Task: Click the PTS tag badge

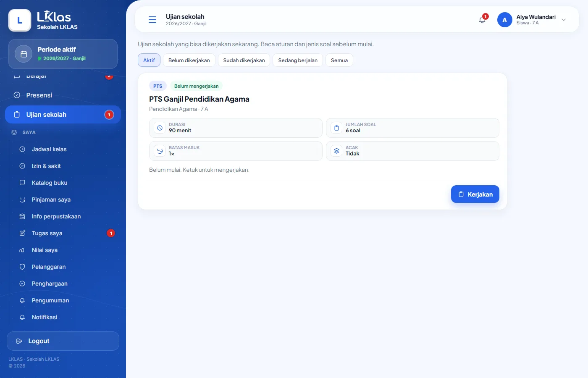Action: [x=158, y=86]
